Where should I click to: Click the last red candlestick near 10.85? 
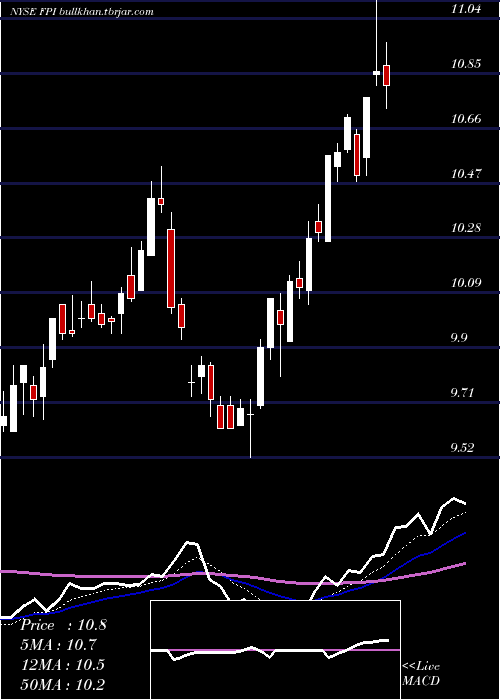pos(387,75)
